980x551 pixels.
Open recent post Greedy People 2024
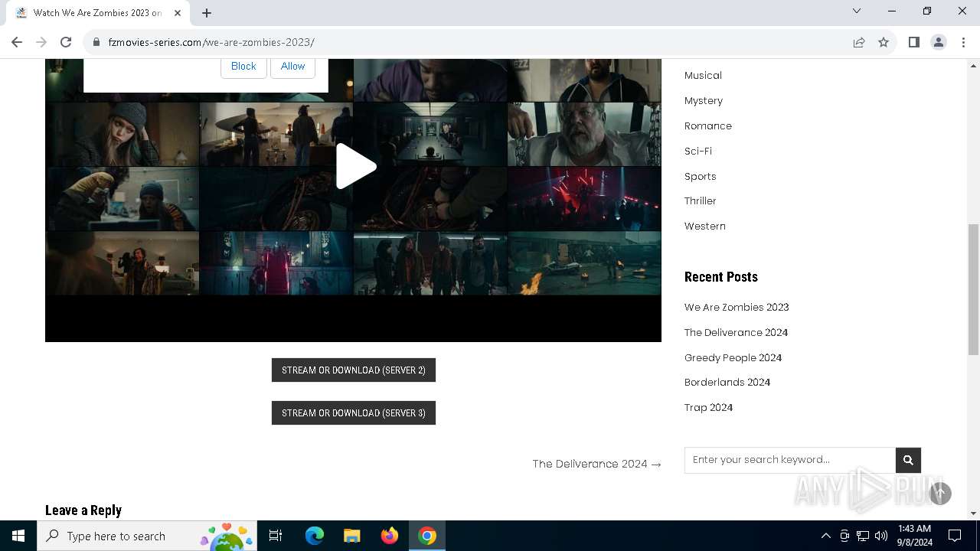pyautogui.click(x=733, y=357)
